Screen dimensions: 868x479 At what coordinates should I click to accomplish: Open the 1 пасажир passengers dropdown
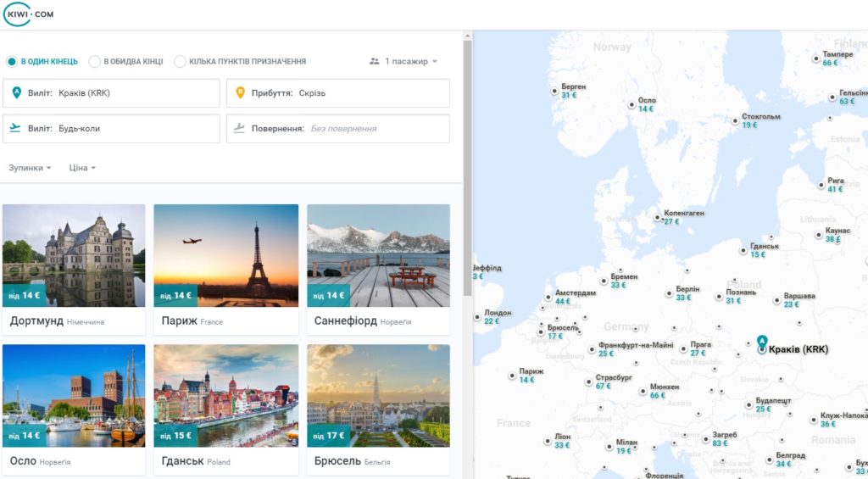[x=403, y=62]
